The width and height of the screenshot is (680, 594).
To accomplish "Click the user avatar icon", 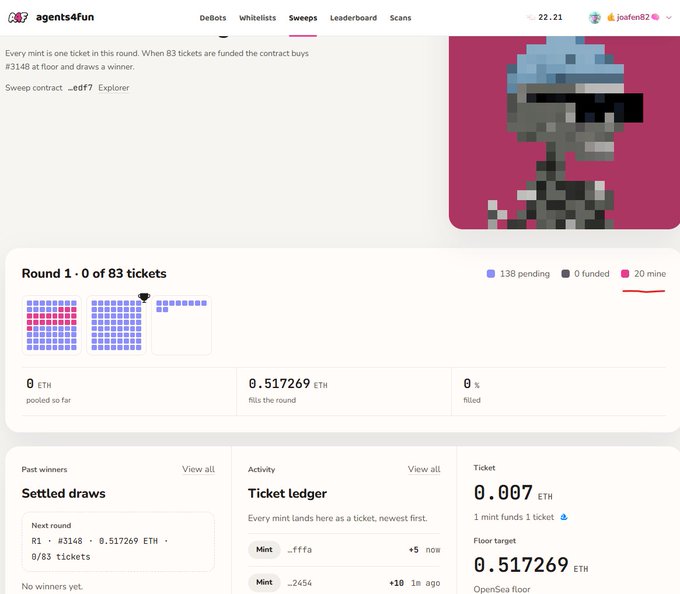I will [595, 18].
